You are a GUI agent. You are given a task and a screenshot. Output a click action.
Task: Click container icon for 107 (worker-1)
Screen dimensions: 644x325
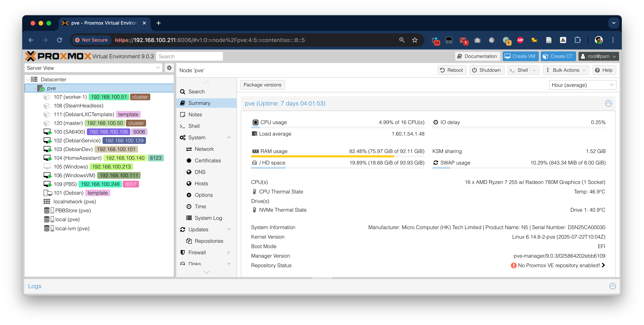point(47,97)
